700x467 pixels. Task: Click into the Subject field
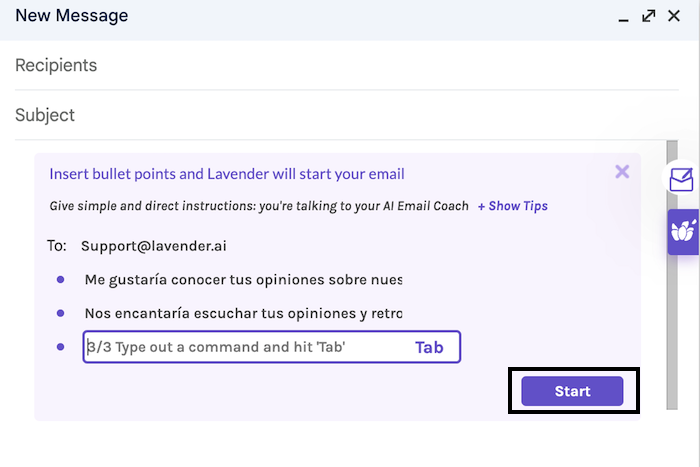click(x=347, y=115)
